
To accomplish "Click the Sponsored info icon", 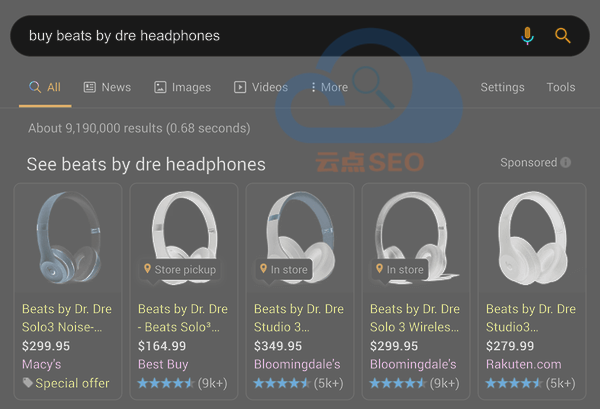I will click(x=566, y=163).
